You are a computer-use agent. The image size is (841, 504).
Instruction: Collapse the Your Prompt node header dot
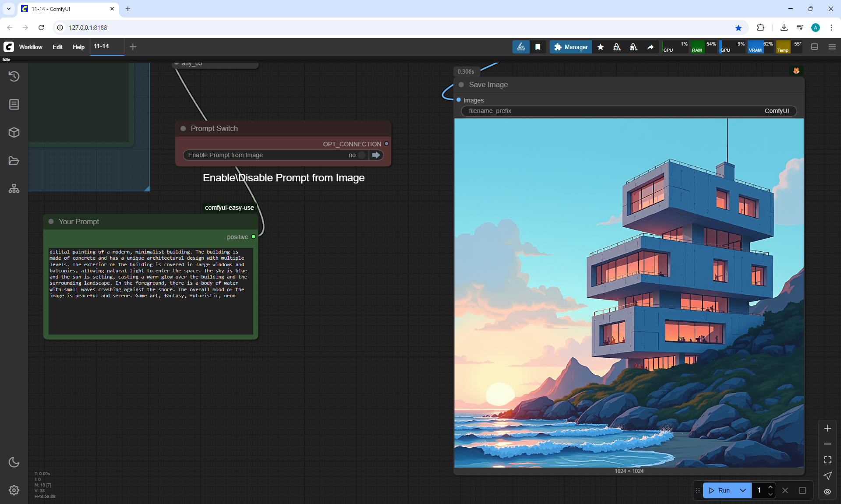[x=51, y=222]
